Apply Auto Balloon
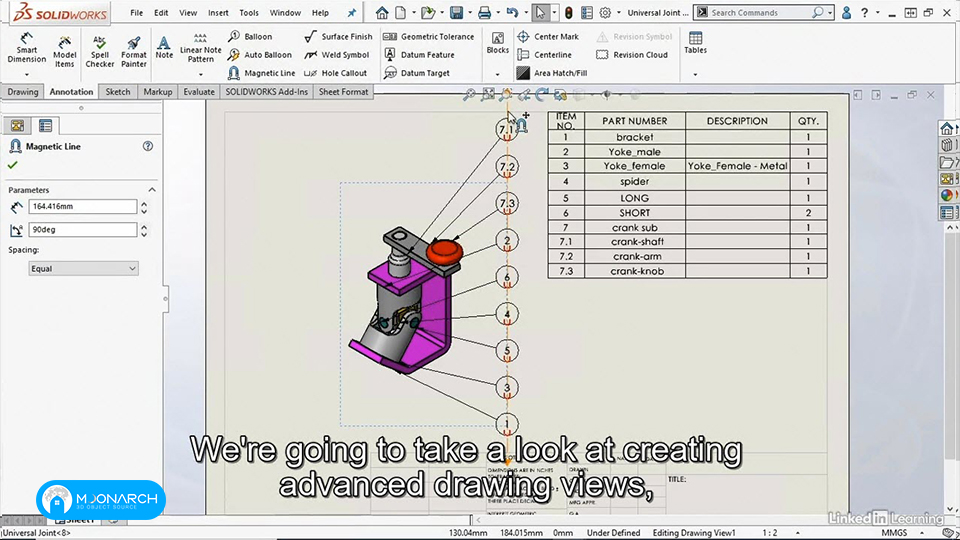Image resolution: width=960 pixels, height=540 pixels. click(260, 55)
